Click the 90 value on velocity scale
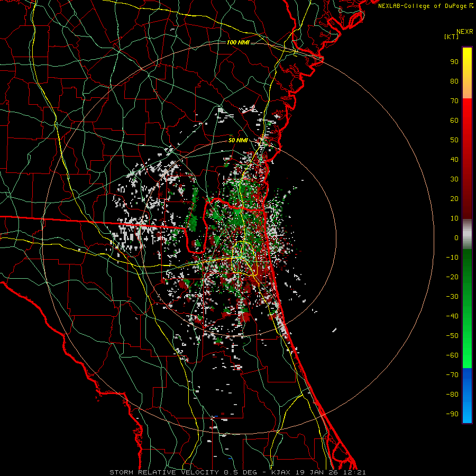This screenshot has width=476, height=476. [x=454, y=62]
